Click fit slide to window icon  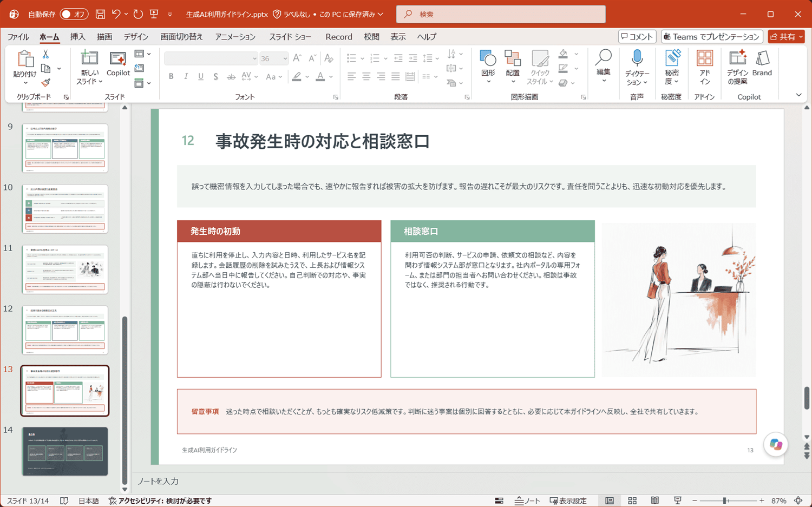click(x=798, y=501)
